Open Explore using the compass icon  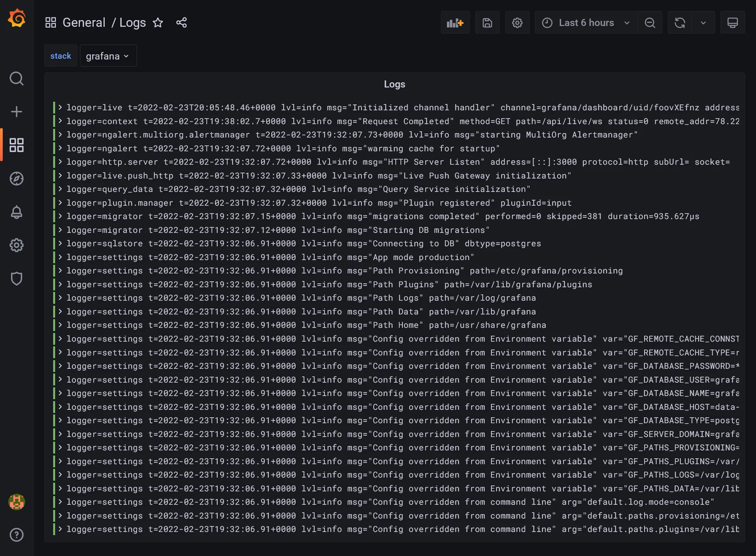click(17, 179)
